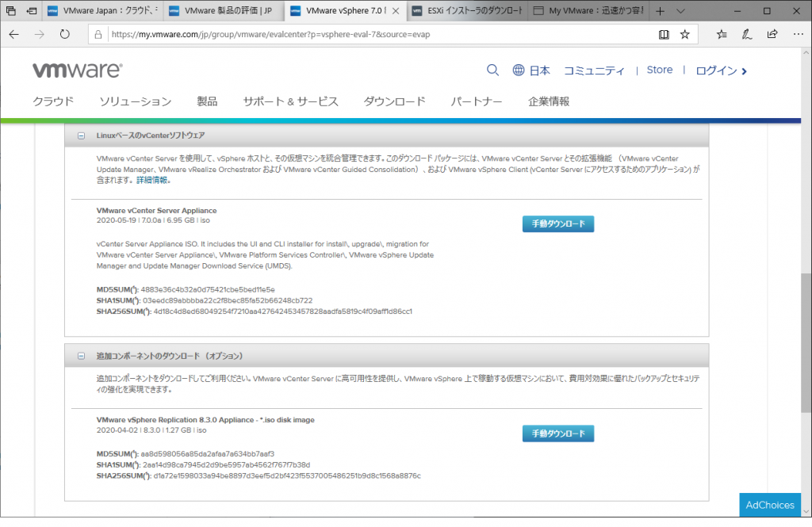This screenshot has width=812, height=527.
Task: Click the address bar URL field
Action: tap(382, 35)
